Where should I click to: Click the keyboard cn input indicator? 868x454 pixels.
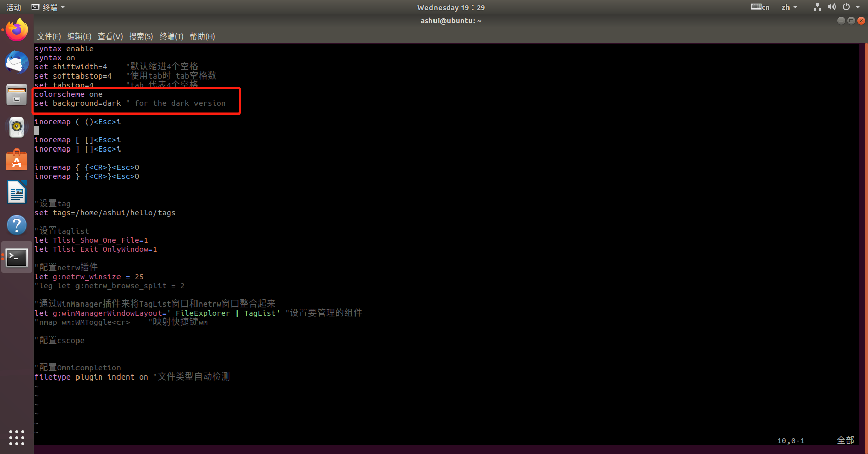pyautogui.click(x=760, y=7)
